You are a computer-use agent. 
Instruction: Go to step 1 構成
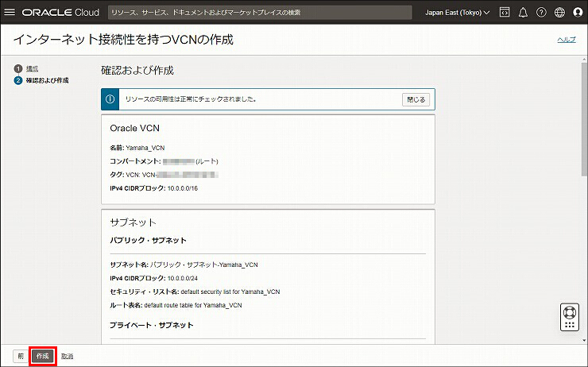tap(32, 68)
